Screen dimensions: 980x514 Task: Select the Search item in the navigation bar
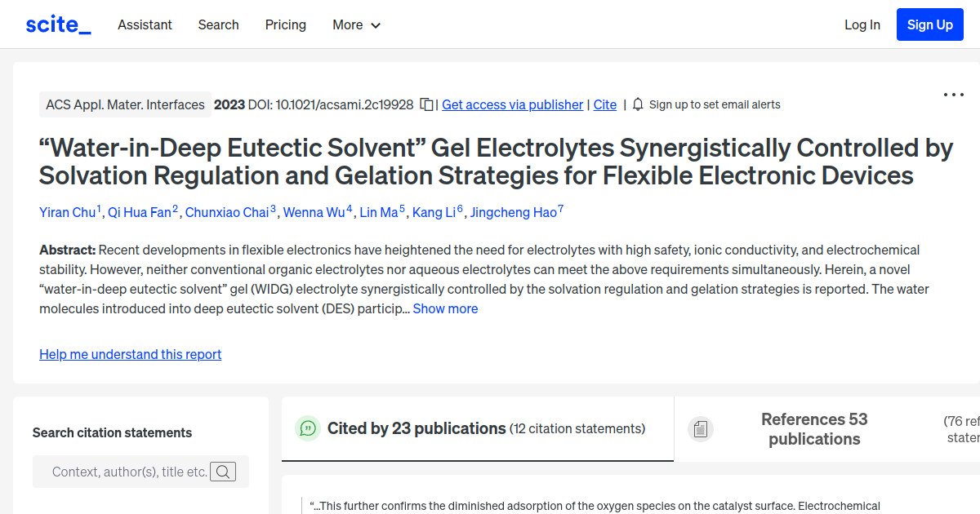tap(218, 24)
